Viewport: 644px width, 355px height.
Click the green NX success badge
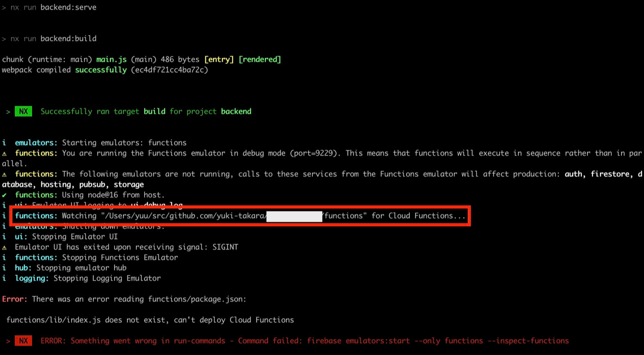(23, 111)
